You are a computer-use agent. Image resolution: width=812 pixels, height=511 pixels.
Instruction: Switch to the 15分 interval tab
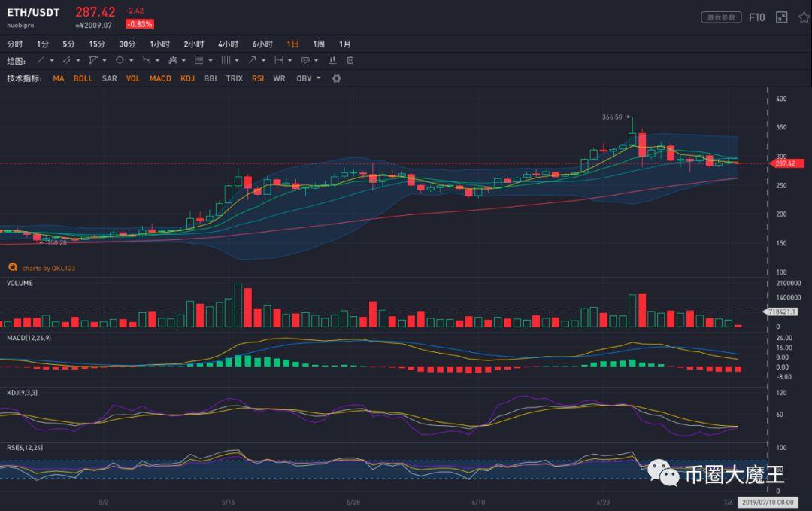point(97,44)
